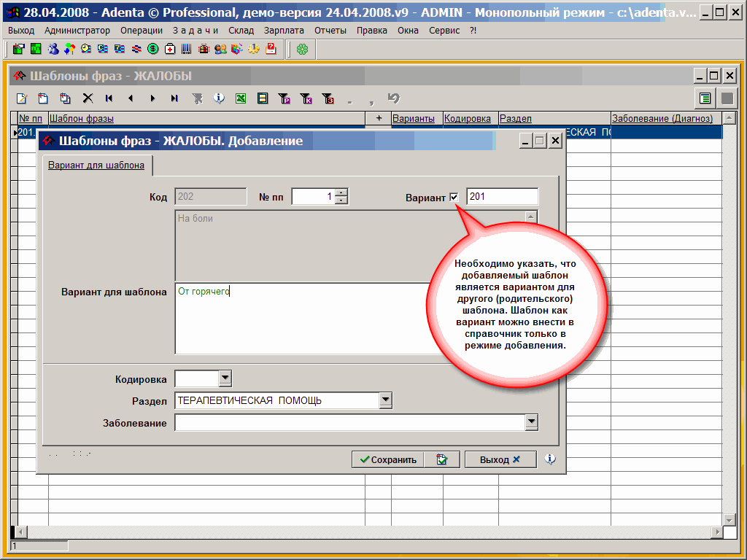Open the Заболевание dropdown list
747x560 pixels.
[x=531, y=421]
